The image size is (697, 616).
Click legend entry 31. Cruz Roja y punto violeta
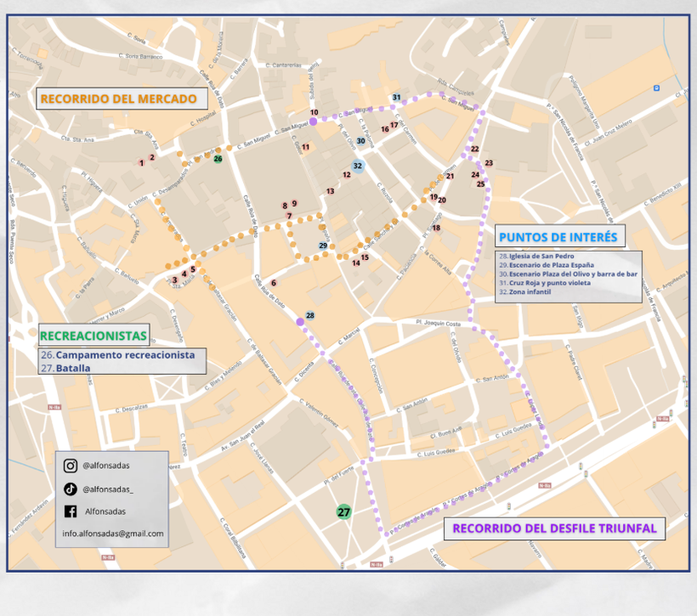click(545, 283)
